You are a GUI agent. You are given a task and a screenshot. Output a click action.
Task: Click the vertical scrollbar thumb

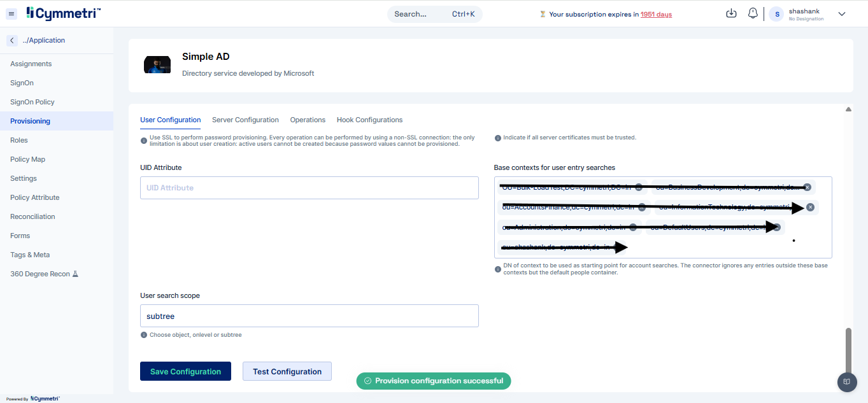(x=848, y=354)
